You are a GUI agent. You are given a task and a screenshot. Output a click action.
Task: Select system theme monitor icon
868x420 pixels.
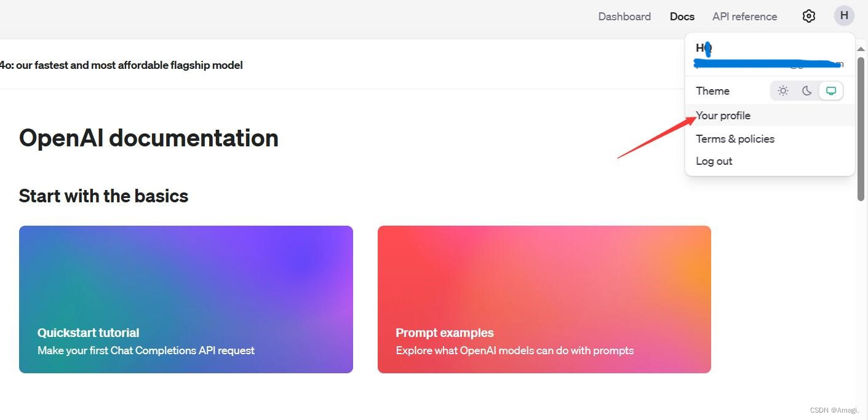tap(831, 91)
